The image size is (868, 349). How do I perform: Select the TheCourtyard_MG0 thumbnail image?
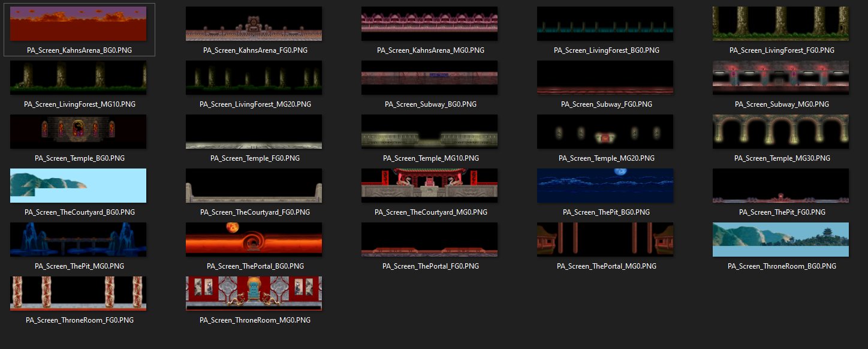[430, 186]
